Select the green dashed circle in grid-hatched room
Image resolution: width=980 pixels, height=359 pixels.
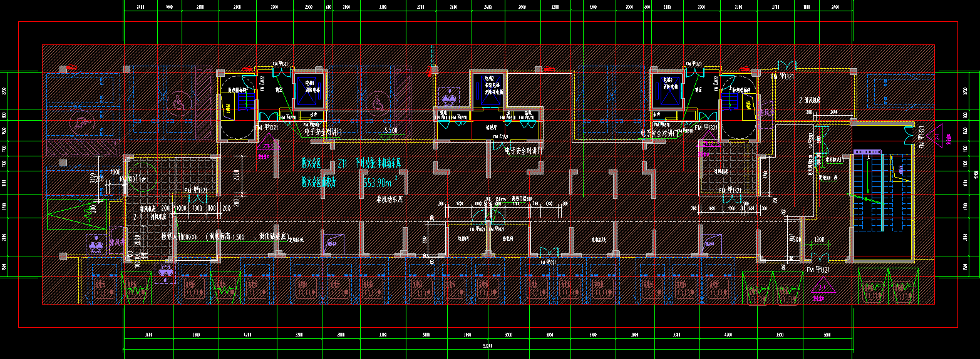[143, 177]
